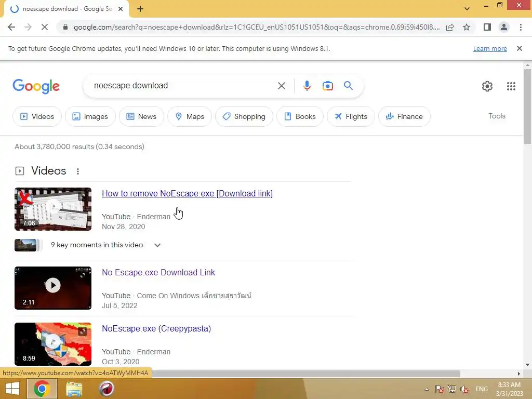The width and height of the screenshot is (532, 399).
Task: Open Videos section three-dot options
Action: point(78,171)
